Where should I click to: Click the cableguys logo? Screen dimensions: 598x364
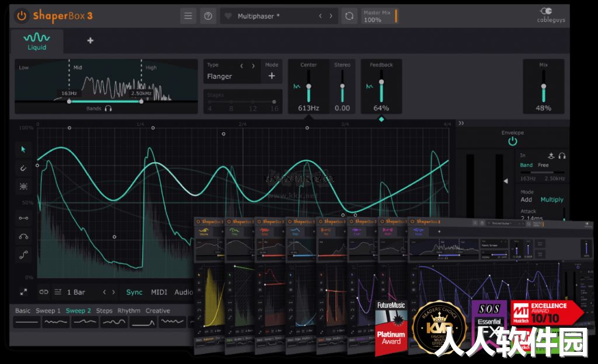pos(551,15)
